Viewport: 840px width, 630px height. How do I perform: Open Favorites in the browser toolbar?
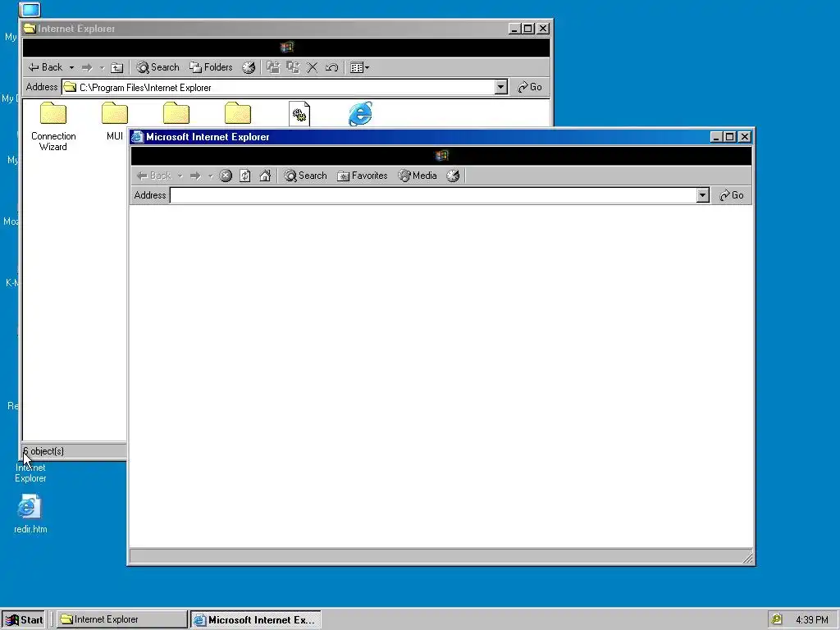coord(362,176)
